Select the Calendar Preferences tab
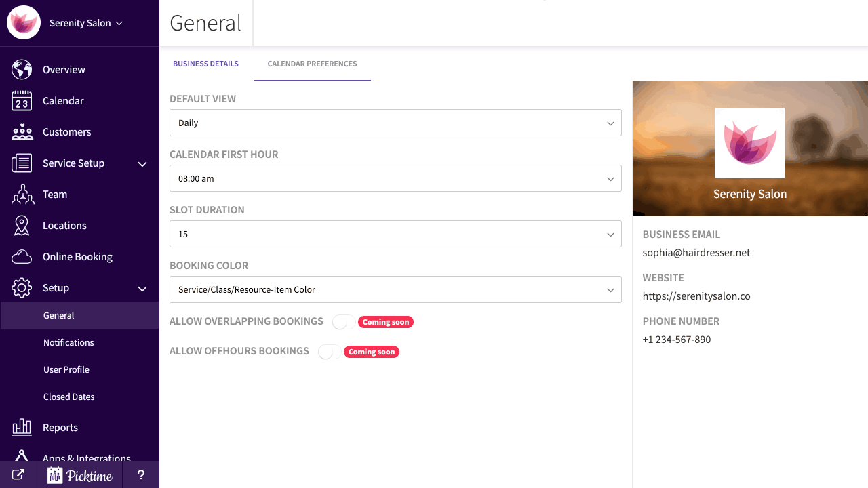The image size is (868, 488). tap(312, 64)
